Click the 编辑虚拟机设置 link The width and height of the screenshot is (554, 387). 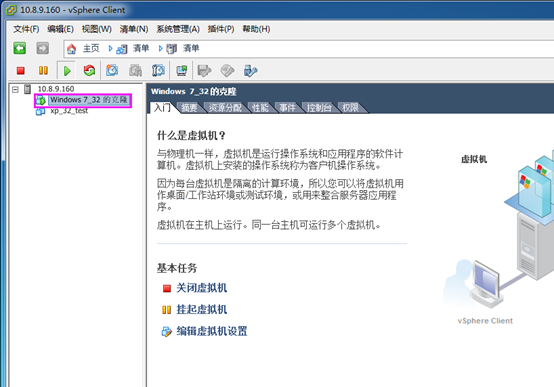pos(212,331)
